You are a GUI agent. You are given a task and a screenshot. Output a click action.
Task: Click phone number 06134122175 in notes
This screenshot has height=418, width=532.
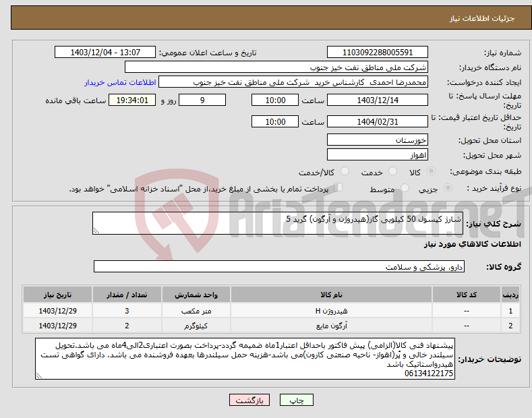pyautogui.click(x=429, y=374)
